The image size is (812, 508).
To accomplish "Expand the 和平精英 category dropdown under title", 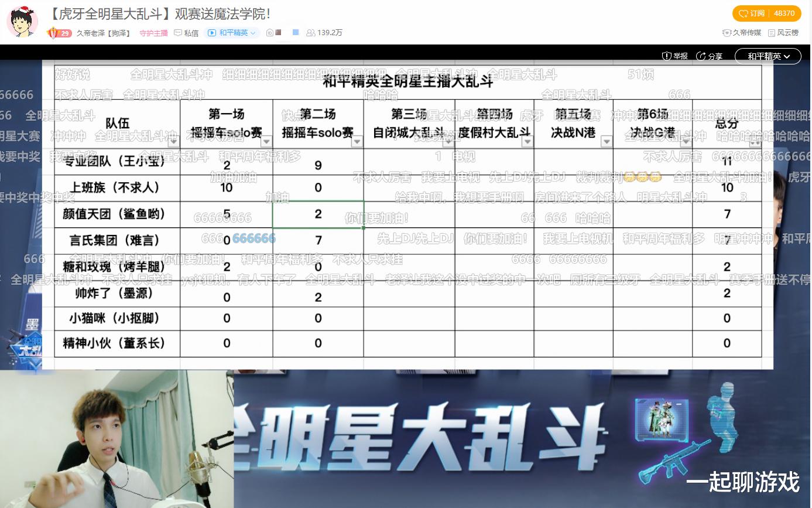I will point(232,33).
